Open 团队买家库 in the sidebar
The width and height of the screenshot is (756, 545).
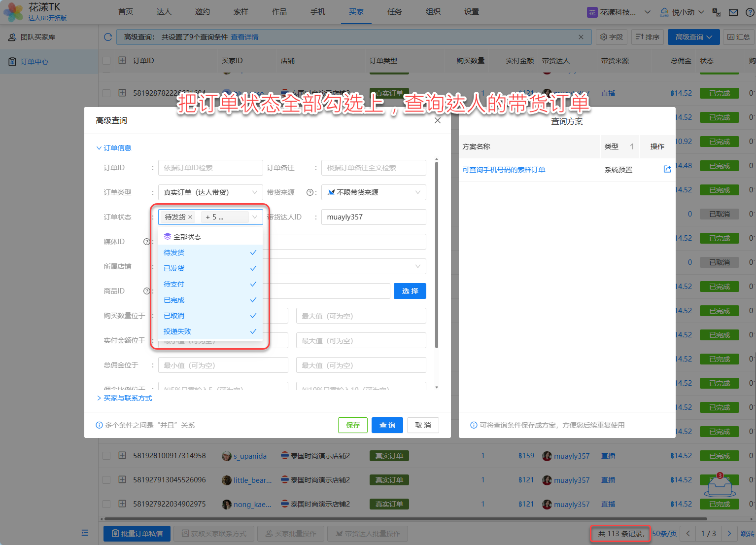pyautogui.click(x=38, y=37)
